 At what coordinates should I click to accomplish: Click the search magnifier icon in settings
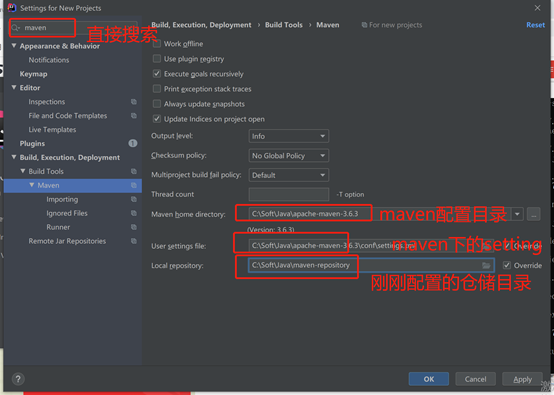15,28
